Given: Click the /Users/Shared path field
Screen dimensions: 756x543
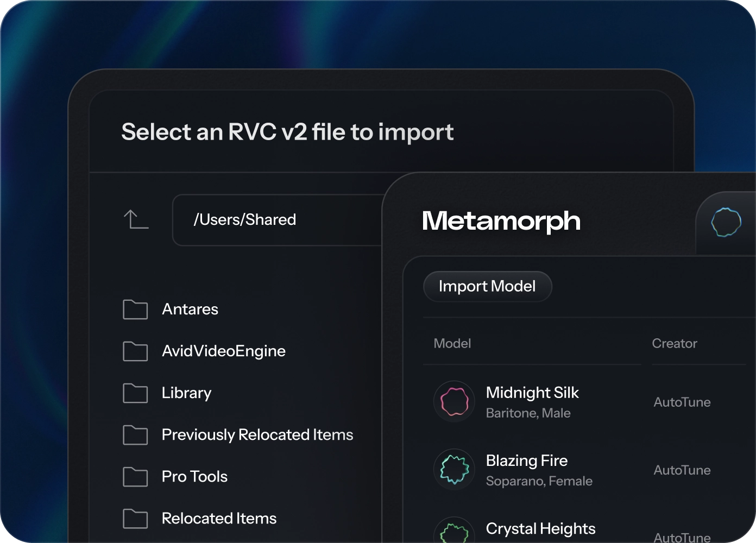Looking at the screenshot, I should click(278, 220).
